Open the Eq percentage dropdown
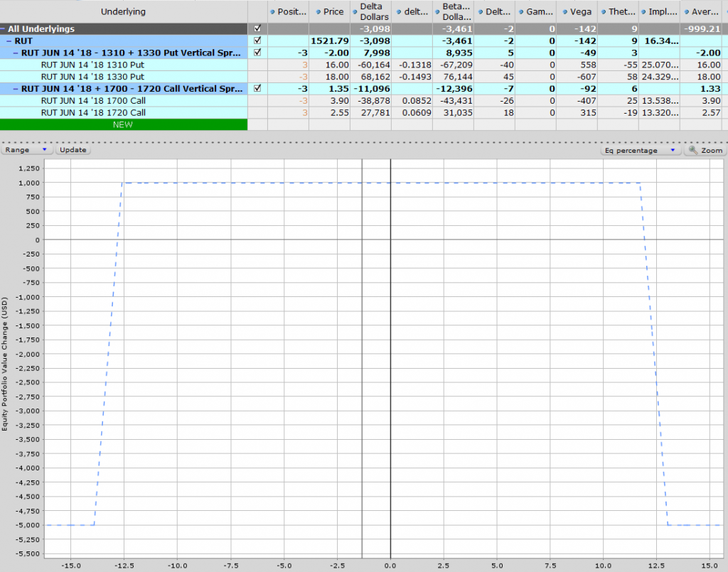The image size is (728, 572). pyautogui.click(x=640, y=150)
